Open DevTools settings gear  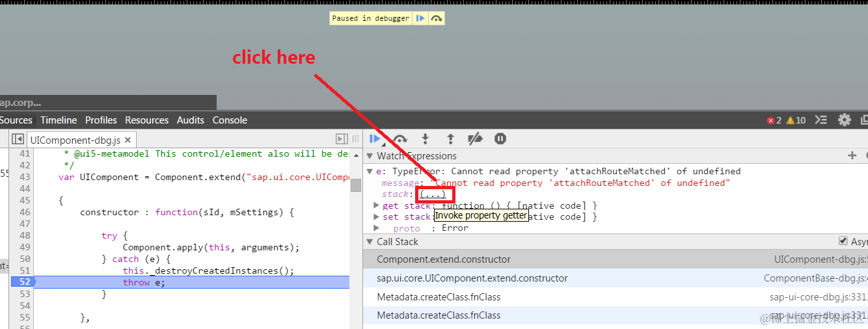tap(844, 120)
